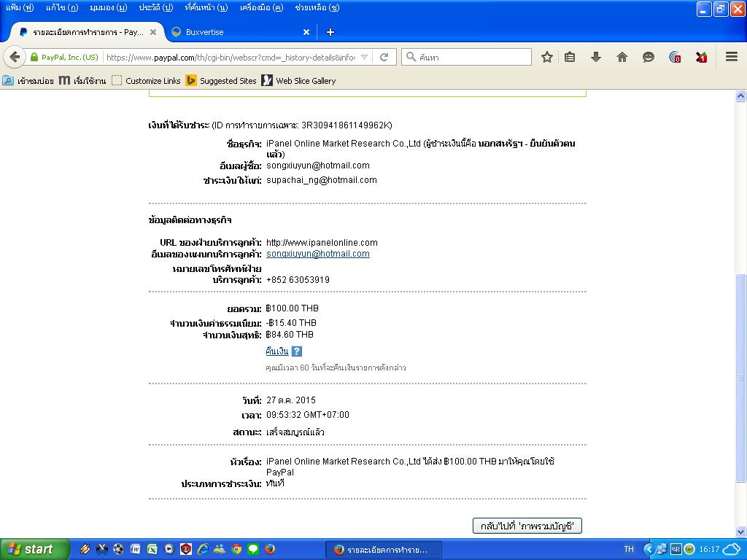
Task: Open the black X extension with 1 badge
Action: coord(701,57)
